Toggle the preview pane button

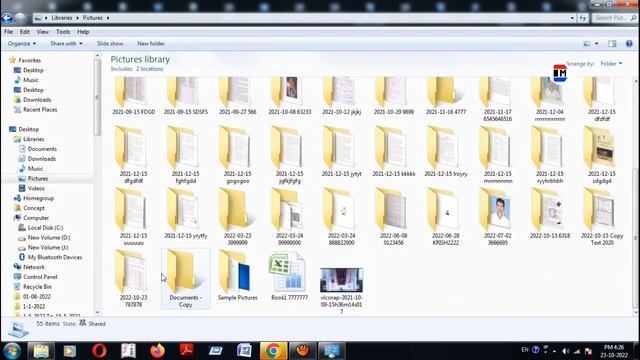click(612, 44)
